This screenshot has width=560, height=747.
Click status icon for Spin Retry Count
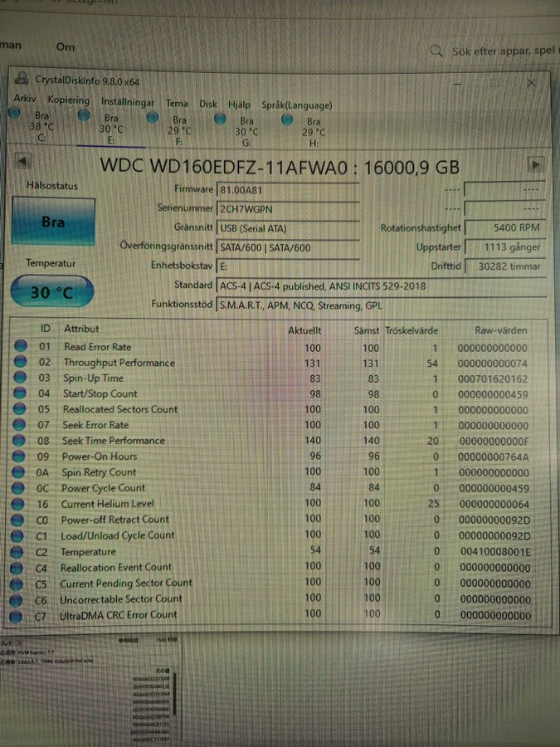(18, 472)
